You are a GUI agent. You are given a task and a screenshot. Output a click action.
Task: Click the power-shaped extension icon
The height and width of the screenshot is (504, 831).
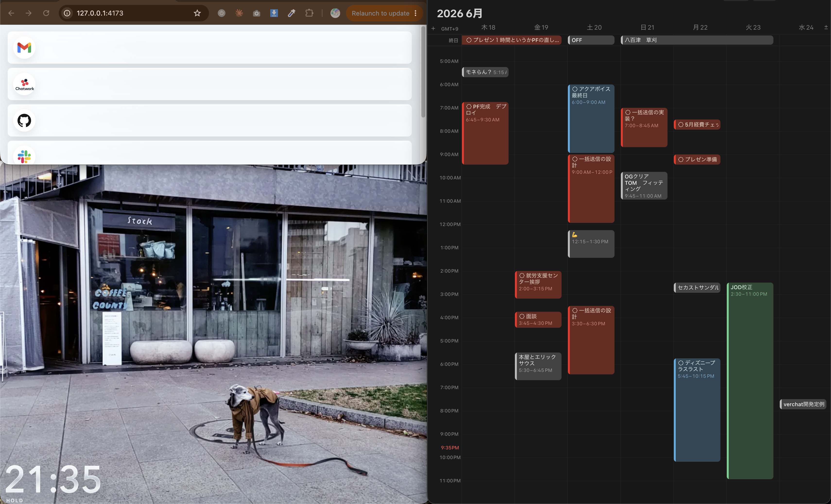[222, 13]
